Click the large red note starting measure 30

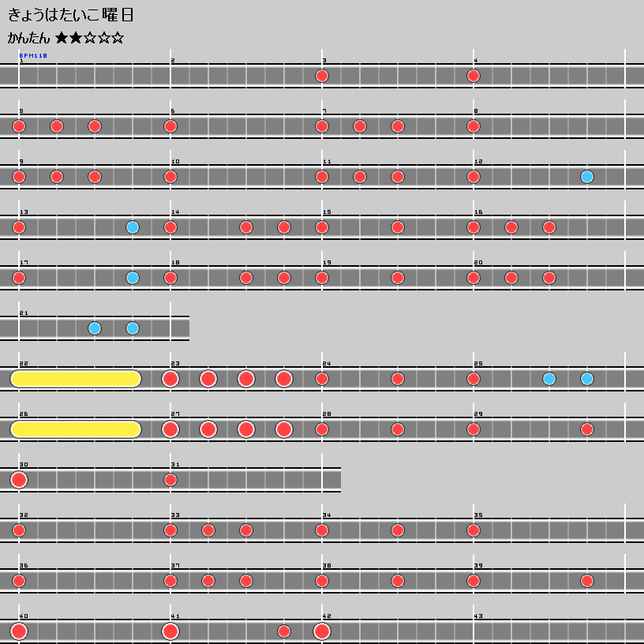click(x=19, y=480)
